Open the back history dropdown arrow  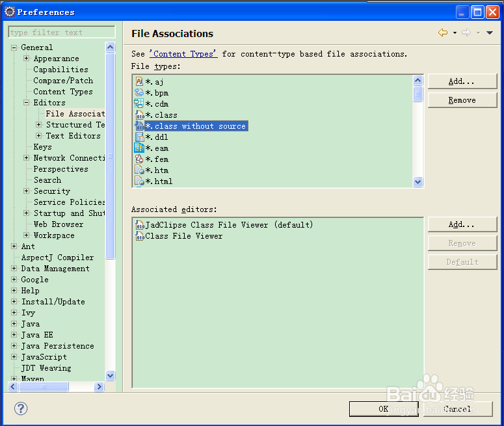click(x=455, y=33)
